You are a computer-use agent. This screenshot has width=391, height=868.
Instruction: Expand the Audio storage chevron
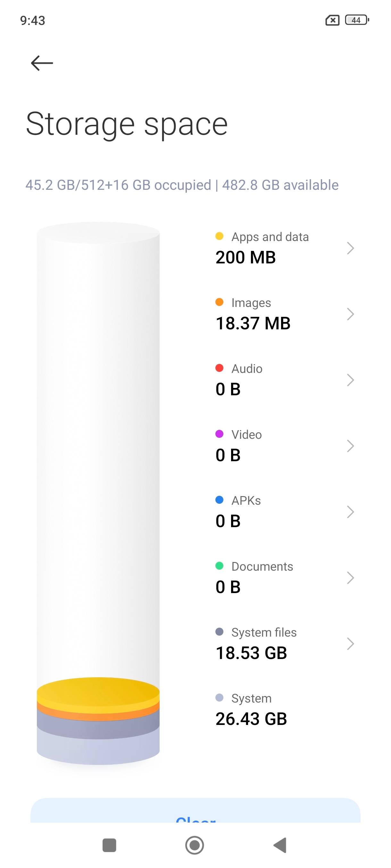point(350,380)
